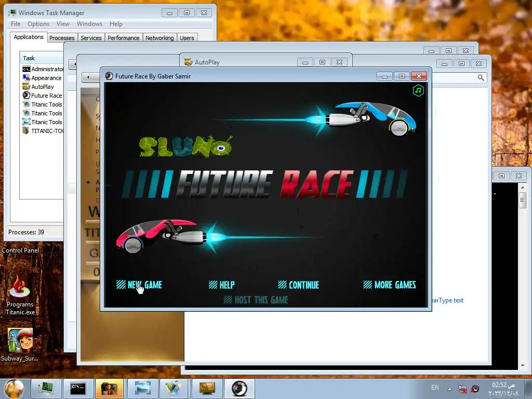This screenshot has height=399, width=532.
Task: Select the first Titanic Tools task
Action: 43,104
